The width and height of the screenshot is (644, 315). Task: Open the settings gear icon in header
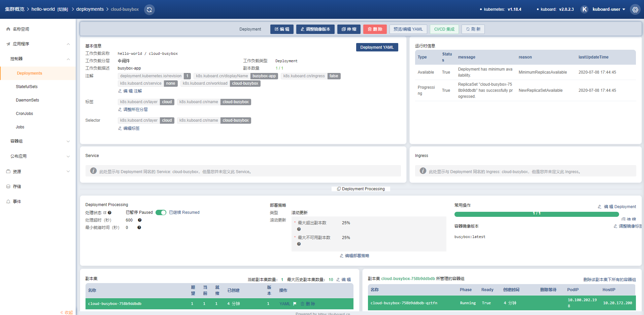(635, 9)
